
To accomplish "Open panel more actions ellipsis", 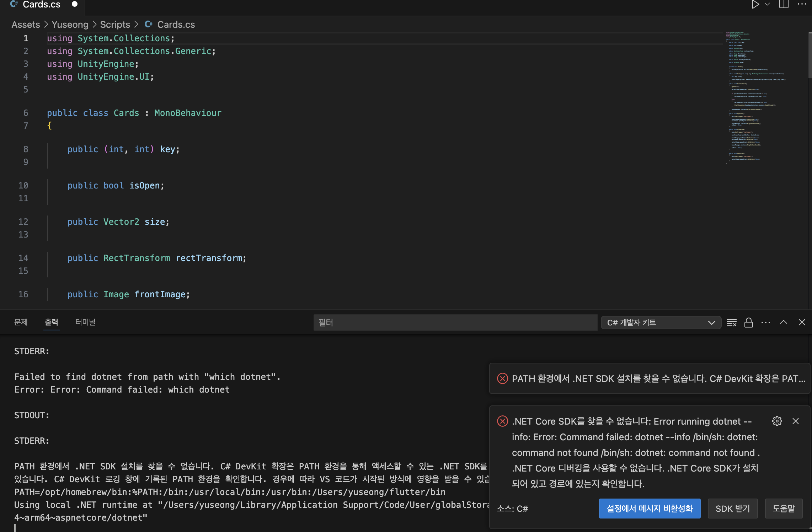I will (x=766, y=323).
